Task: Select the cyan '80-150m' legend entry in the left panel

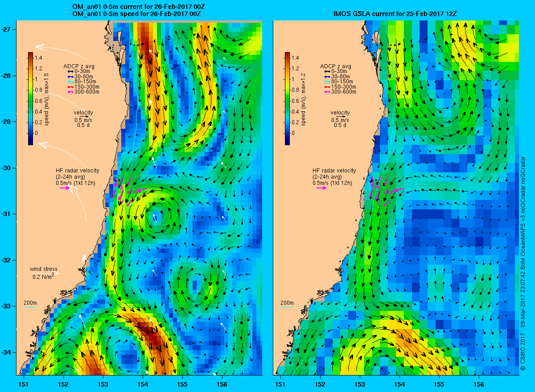Action: pos(81,82)
